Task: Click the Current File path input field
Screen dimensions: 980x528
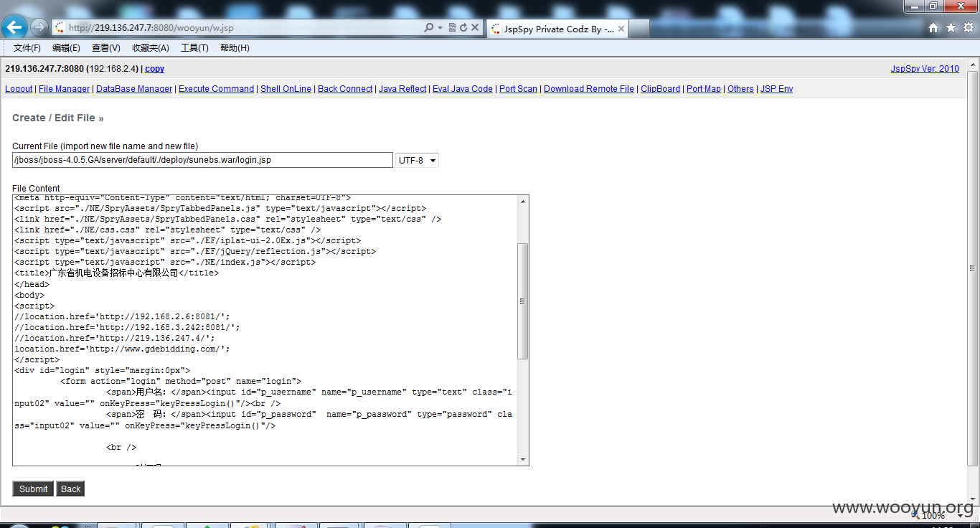Action: (x=202, y=160)
